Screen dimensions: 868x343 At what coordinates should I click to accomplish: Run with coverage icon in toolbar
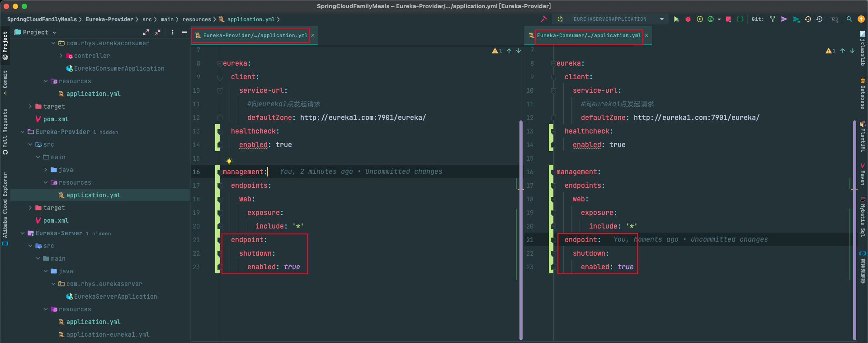700,19
